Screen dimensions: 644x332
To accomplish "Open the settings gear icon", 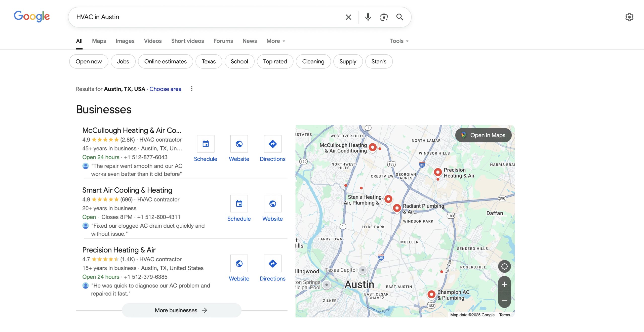I will tap(629, 17).
